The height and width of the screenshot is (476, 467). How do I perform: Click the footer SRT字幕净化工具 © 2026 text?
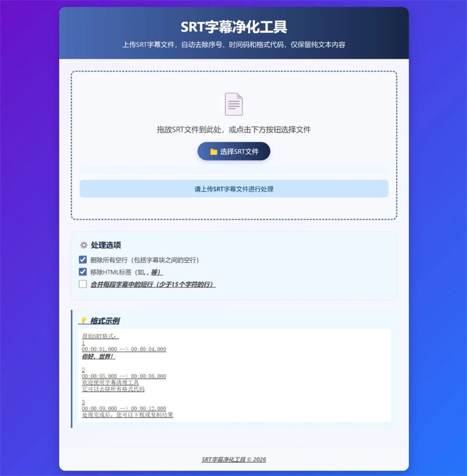(x=233, y=459)
